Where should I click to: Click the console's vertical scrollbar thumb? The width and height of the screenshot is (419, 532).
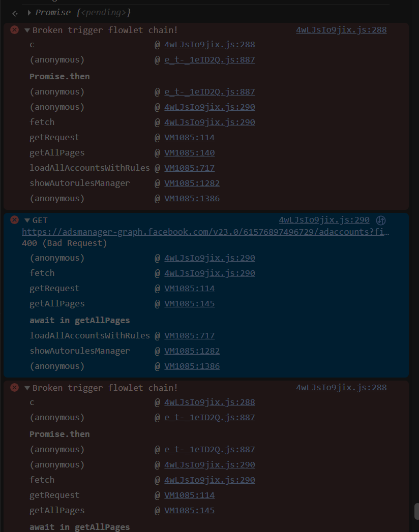click(x=416, y=511)
